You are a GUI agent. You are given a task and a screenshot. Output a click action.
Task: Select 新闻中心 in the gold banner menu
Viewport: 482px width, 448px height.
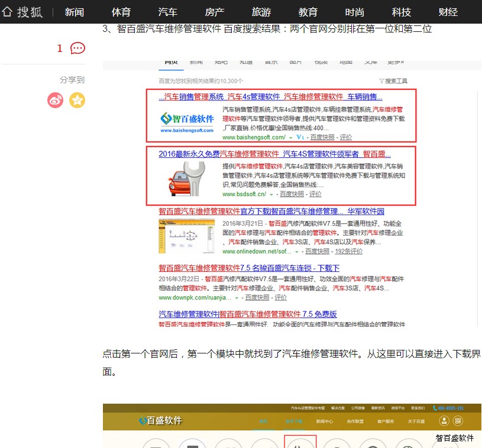[325, 421]
